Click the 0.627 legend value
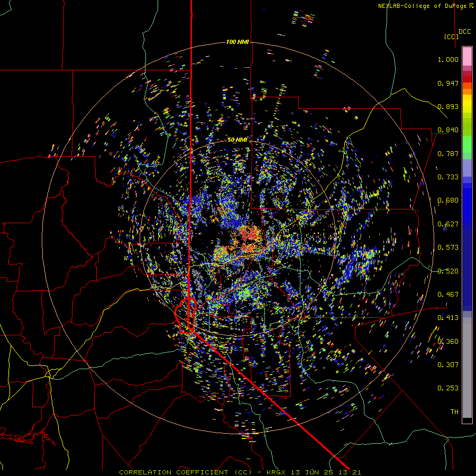 click(x=448, y=224)
